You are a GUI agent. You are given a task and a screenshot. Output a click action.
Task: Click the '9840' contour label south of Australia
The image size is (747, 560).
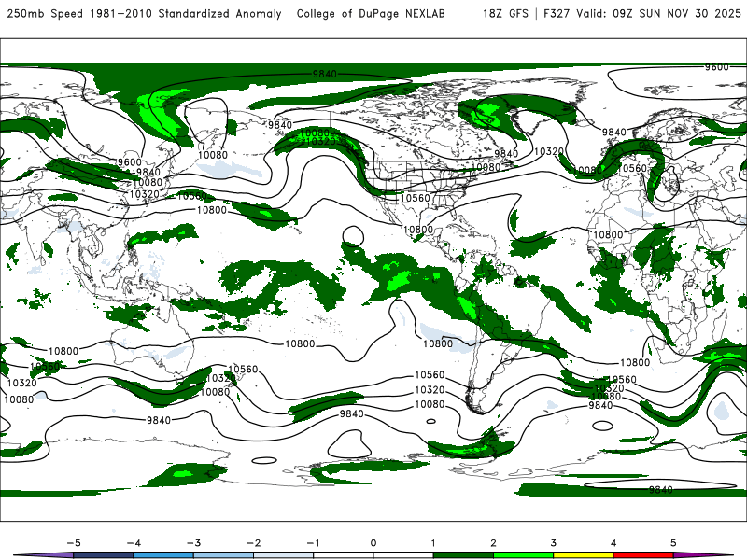click(159, 420)
